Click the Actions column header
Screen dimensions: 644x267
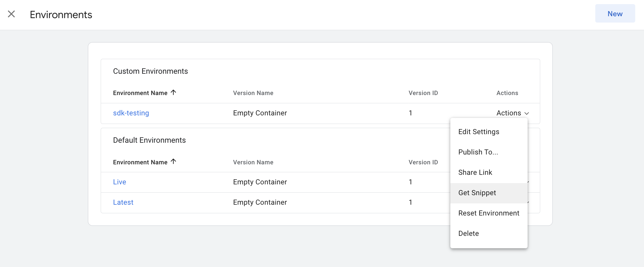[507, 93]
